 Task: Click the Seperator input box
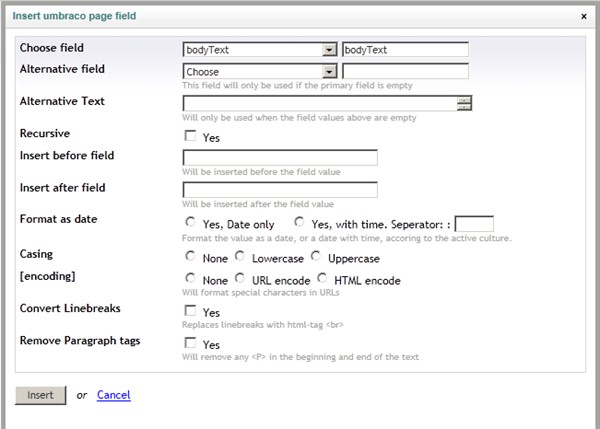(x=474, y=224)
